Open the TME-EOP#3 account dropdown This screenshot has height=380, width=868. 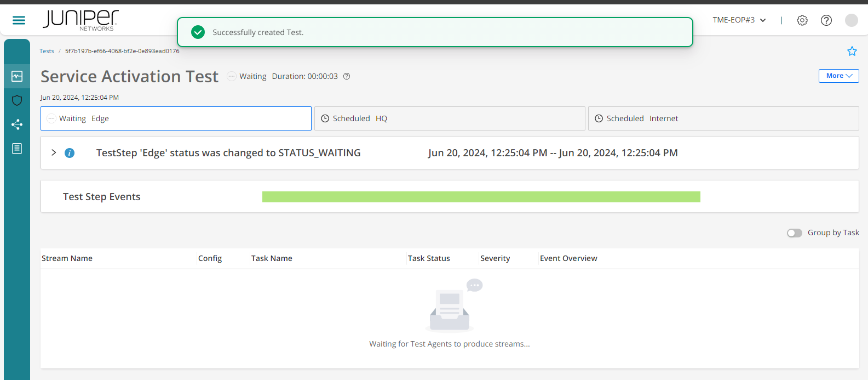(739, 20)
